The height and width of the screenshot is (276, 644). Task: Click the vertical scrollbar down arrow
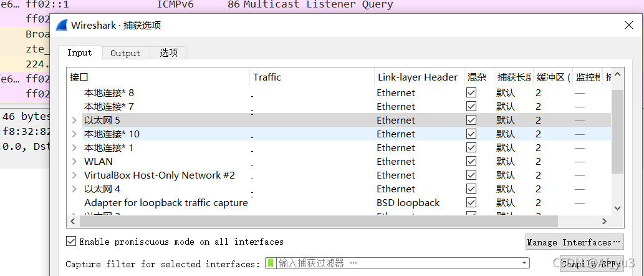[x=617, y=208]
